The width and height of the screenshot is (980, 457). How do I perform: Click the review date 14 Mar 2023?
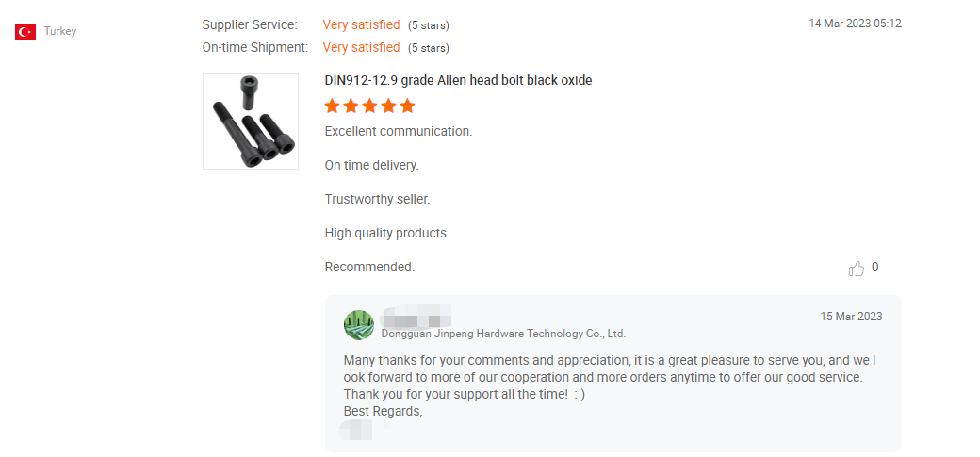tap(855, 24)
